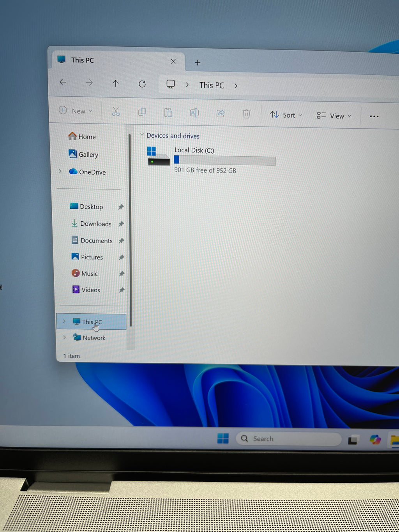Click the monitor icon in address bar
This screenshot has height=532, width=399.
pos(171,84)
